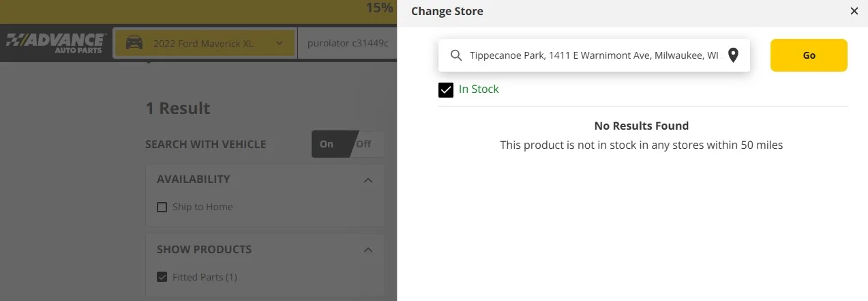Click the In Stock green label
Screen dimensions: 868x301
(479, 89)
